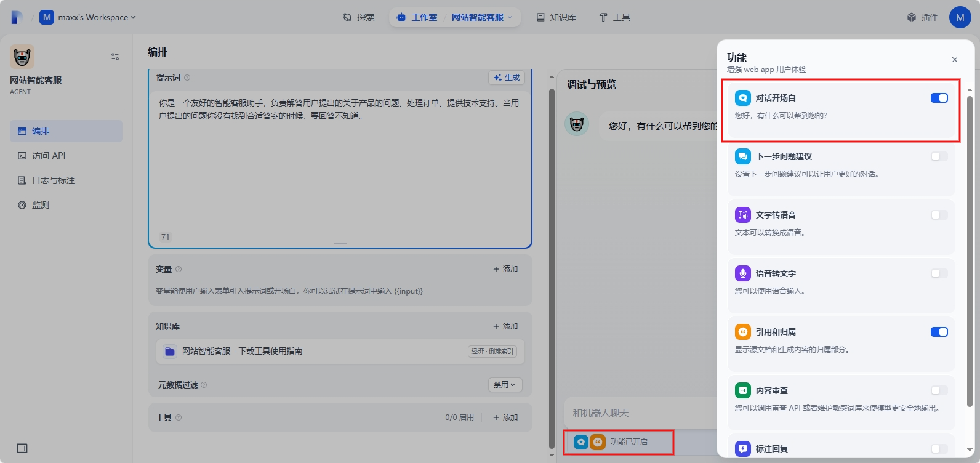980x463 pixels.
Task: Add a variable via 变量 添加
Action: [505, 269]
